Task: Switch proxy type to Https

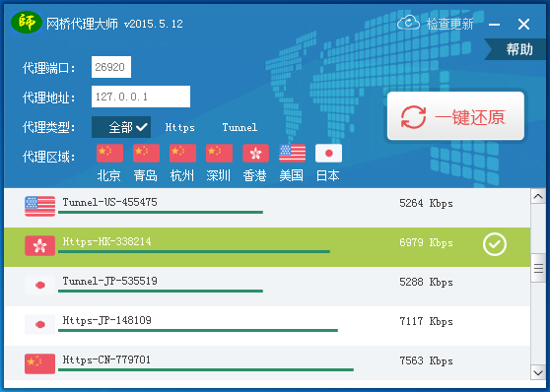Action: (x=180, y=127)
